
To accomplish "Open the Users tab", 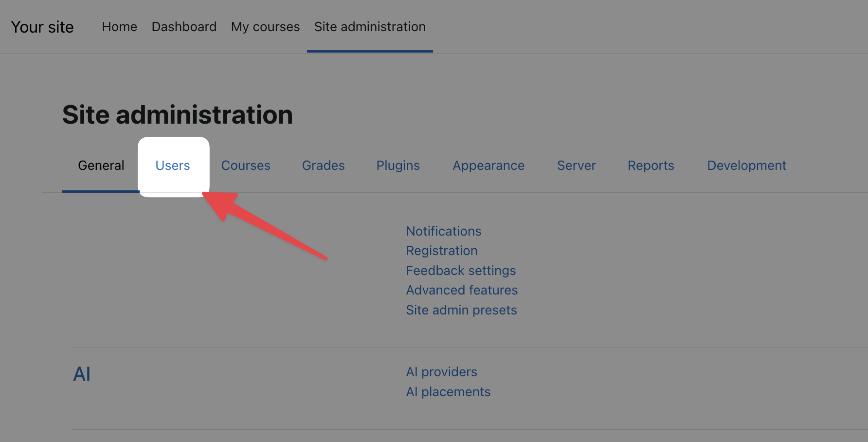I will 173,166.
